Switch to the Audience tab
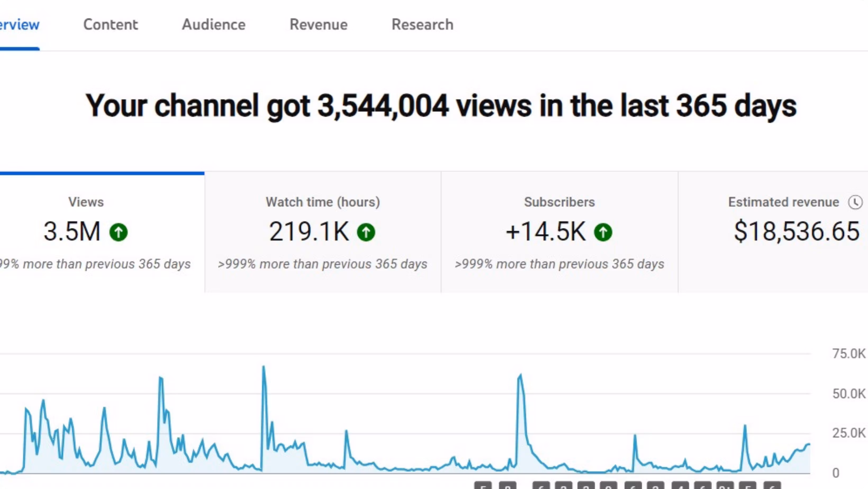 coord(214,25)
